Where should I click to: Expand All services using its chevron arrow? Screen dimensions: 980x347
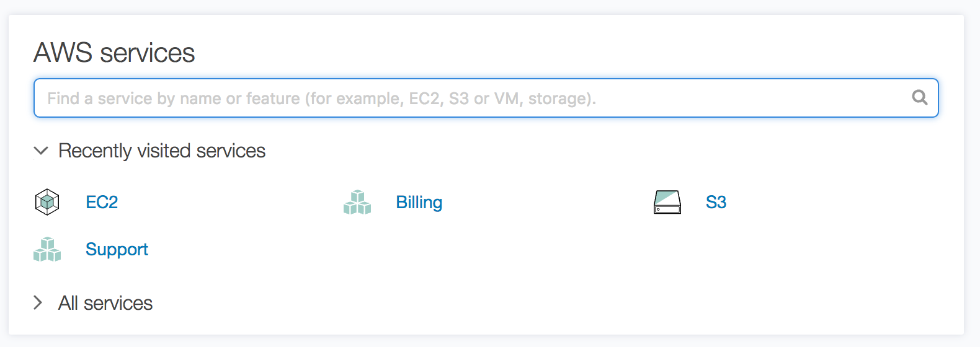[x=38, y=302]
